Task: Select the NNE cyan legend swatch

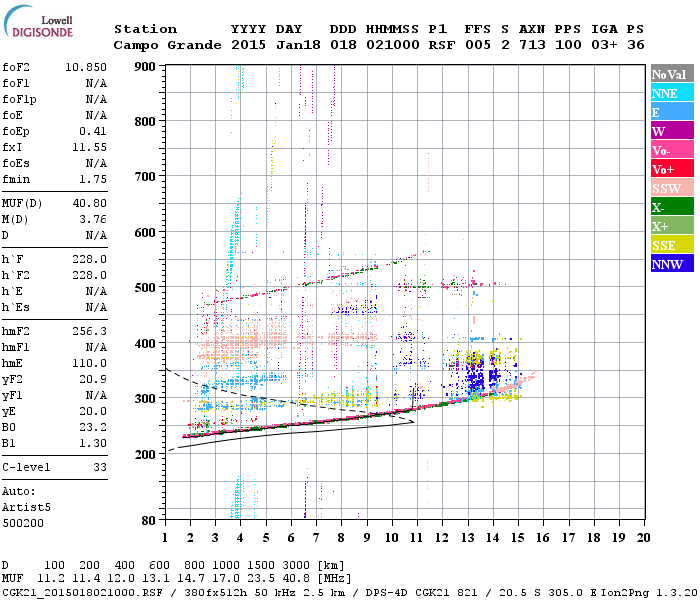Action: 672,93
